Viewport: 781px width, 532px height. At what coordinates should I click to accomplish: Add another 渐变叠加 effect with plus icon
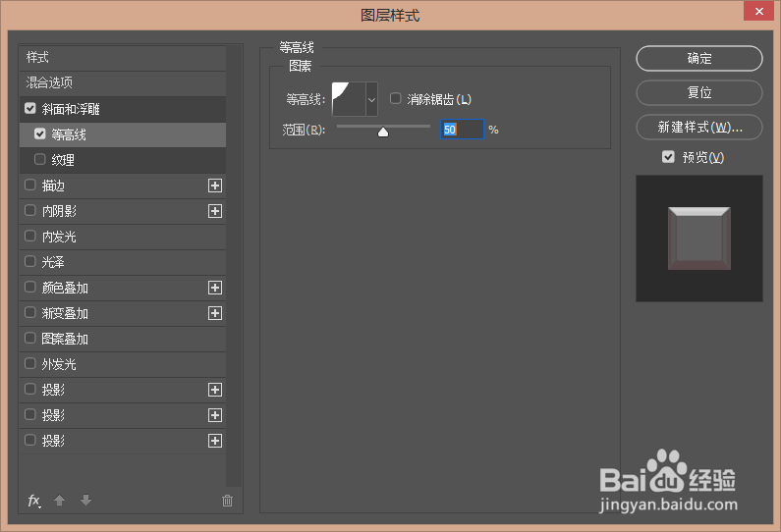point(215,313)
